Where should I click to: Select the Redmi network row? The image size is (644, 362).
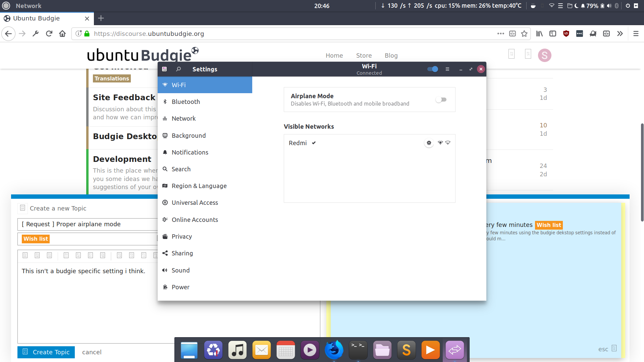369,143
